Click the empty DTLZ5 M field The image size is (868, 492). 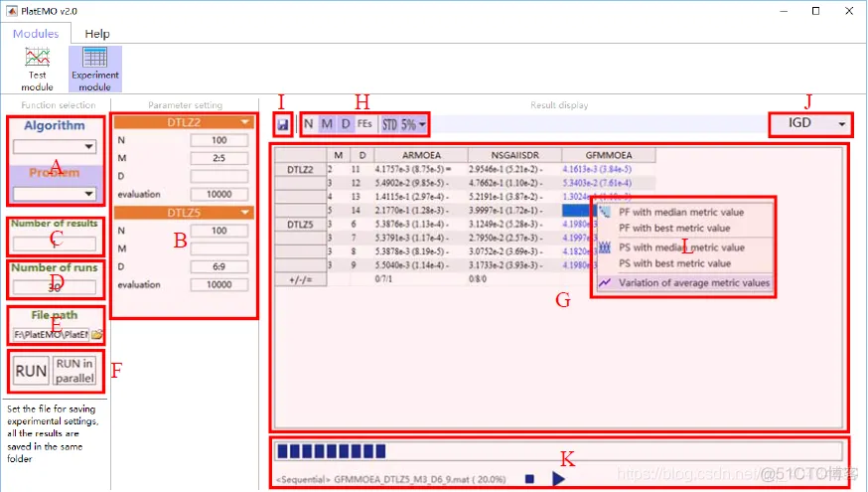tap(219, 248)
